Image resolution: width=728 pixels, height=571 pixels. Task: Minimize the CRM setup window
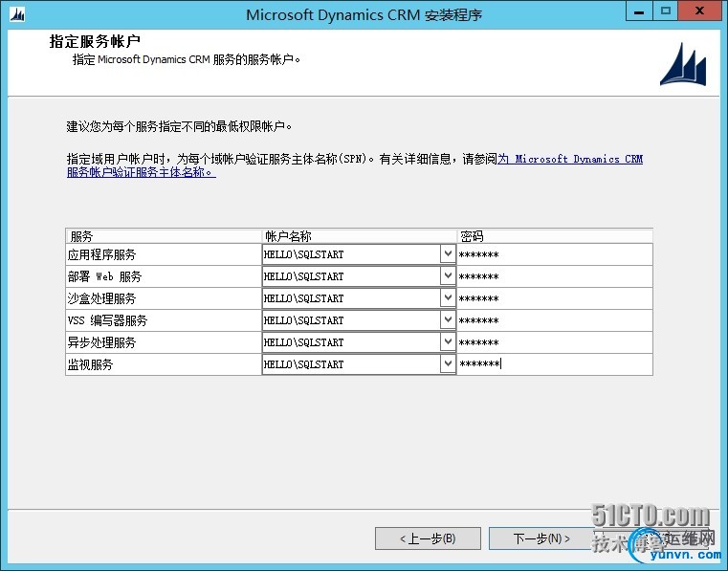point(639,11)
